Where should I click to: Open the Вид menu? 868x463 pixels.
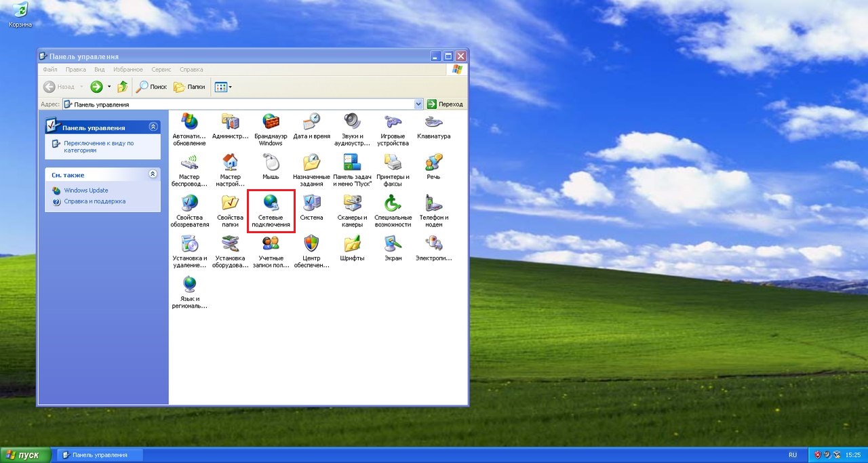coord(100,69)
